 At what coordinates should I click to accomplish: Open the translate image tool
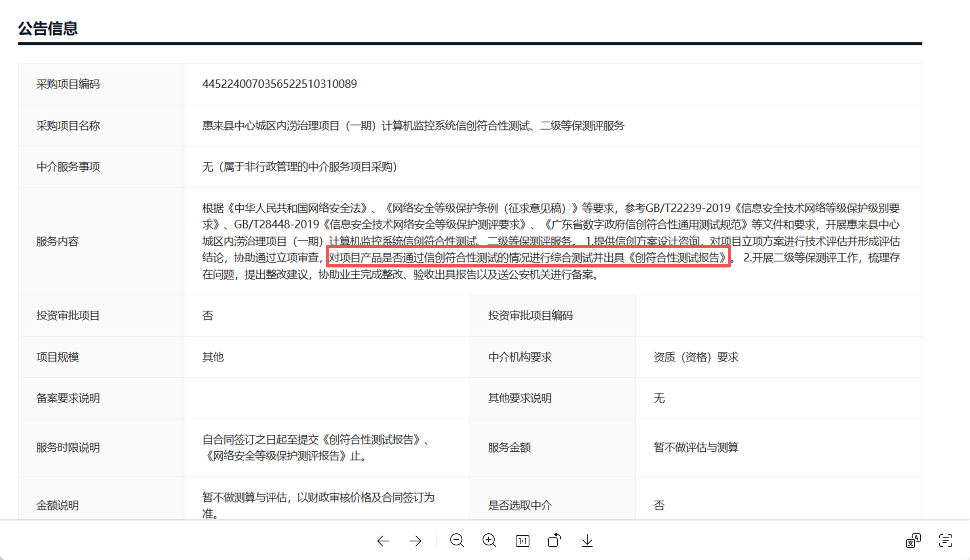point(913,541)
